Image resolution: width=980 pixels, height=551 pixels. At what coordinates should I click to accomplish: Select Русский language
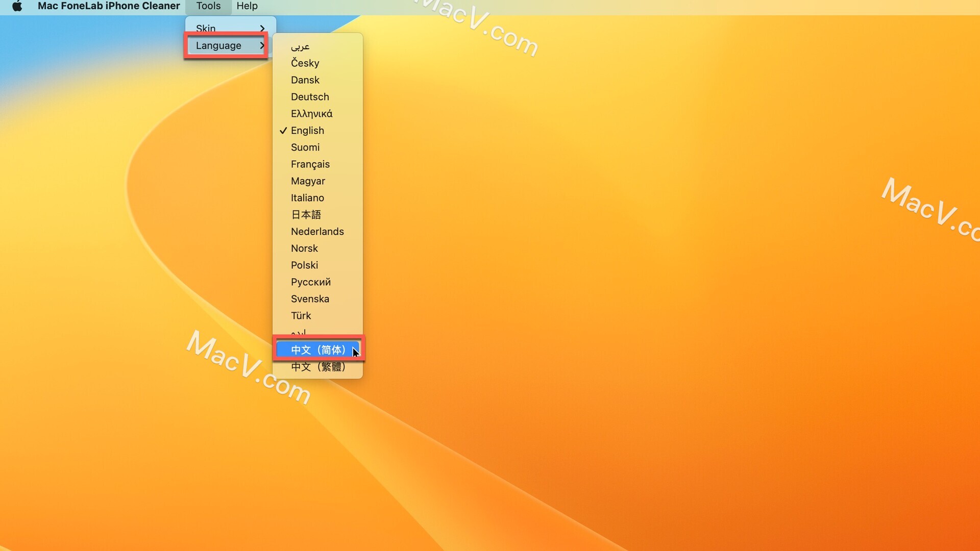pos(317,282)
